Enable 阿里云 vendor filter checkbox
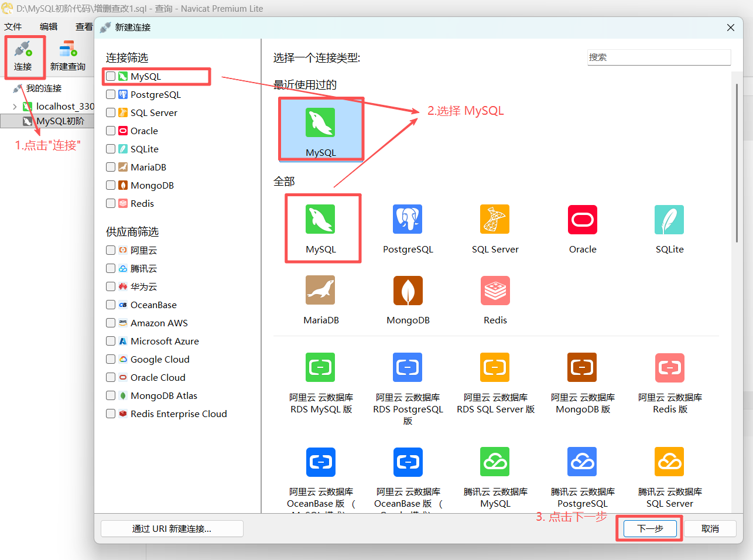 point(111,250)
